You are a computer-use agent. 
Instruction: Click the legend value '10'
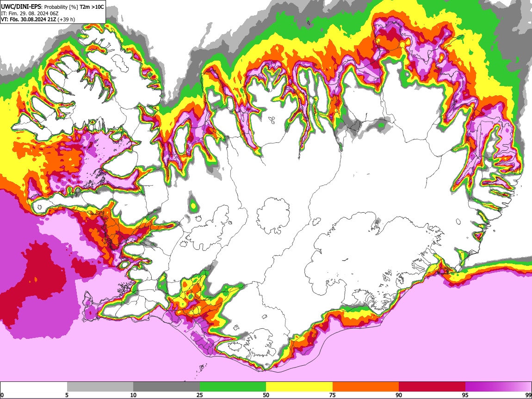(133, 395)
